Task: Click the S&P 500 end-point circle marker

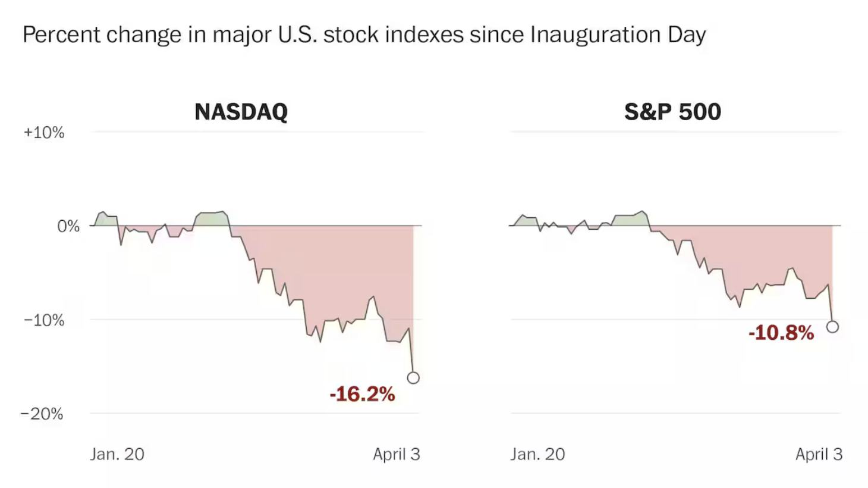Action: pyautogui.click(x=832, y=327)
